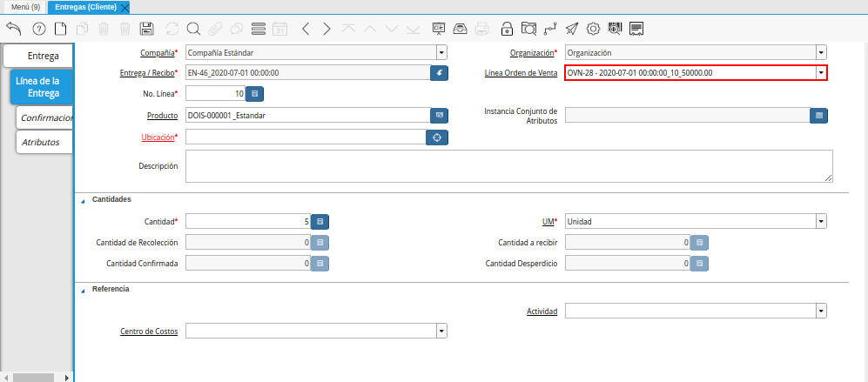Click the Print printer icon
The width and height of the screenshot is (868, 382).
[482, 29]
